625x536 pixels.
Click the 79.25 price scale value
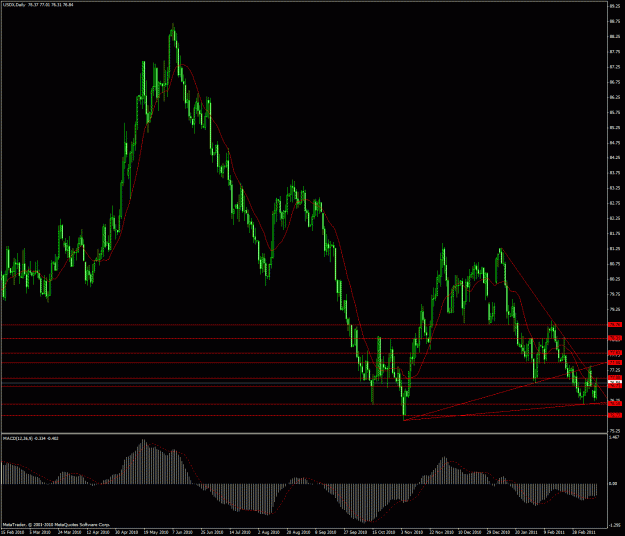click(615, 309)
